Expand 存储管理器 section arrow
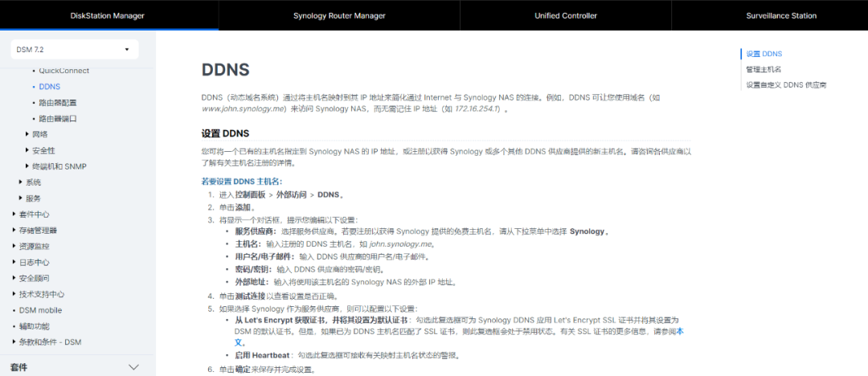This screenshot has width=868, height=376. [x=14, y=231]
